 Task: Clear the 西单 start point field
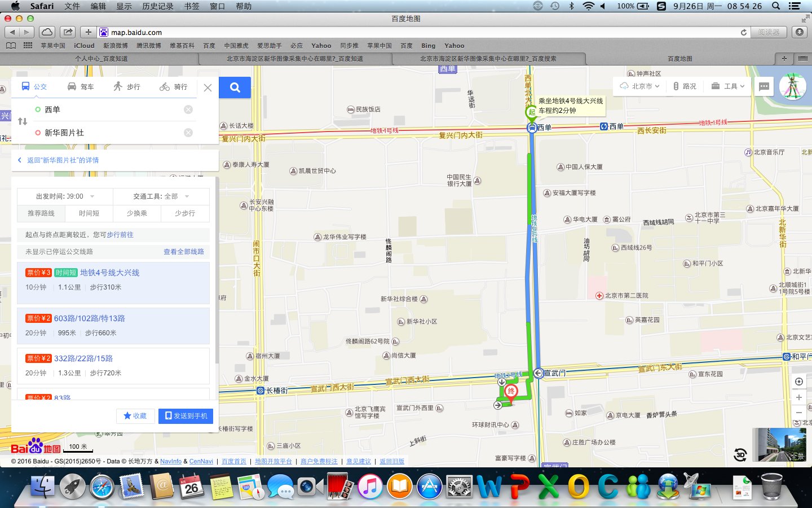188,110
